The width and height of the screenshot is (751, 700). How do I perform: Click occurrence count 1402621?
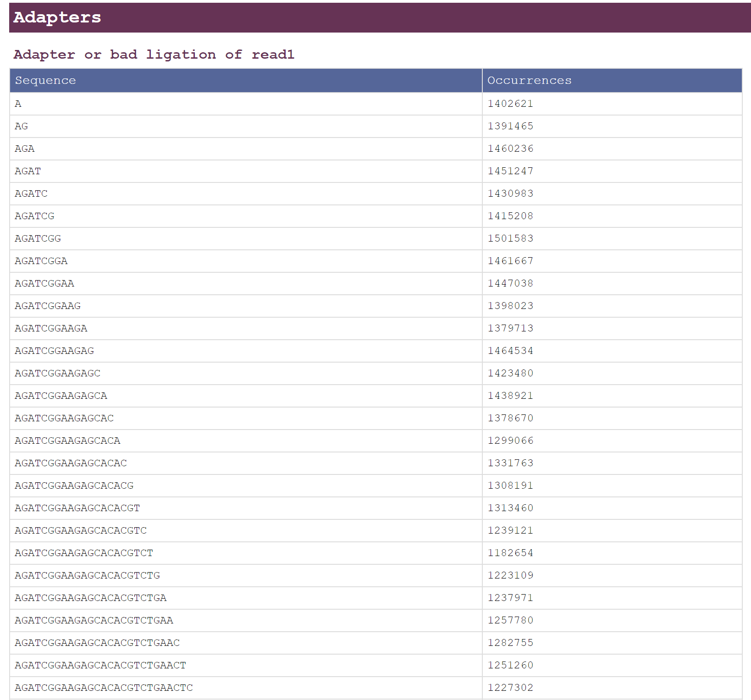[x=510, y=104]
